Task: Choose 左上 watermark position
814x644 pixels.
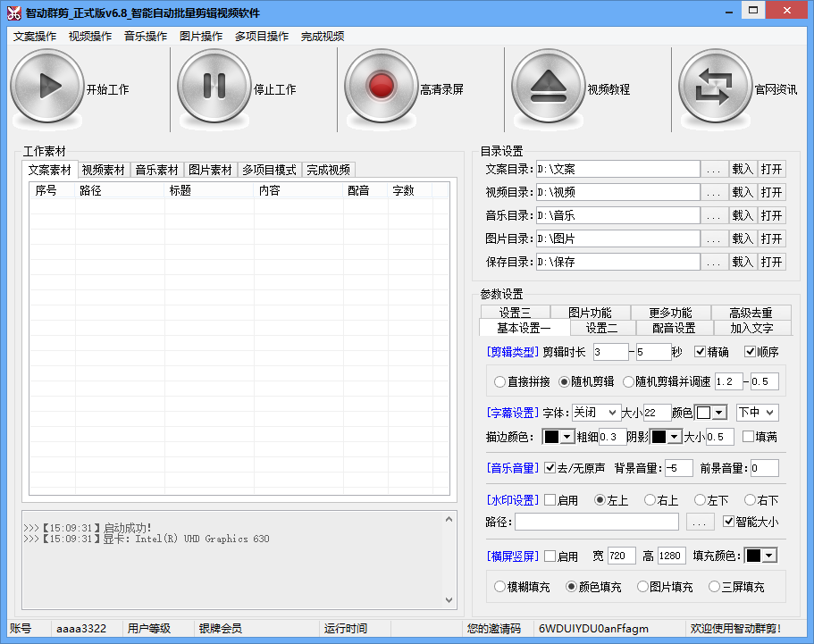Action: (601, 499)
